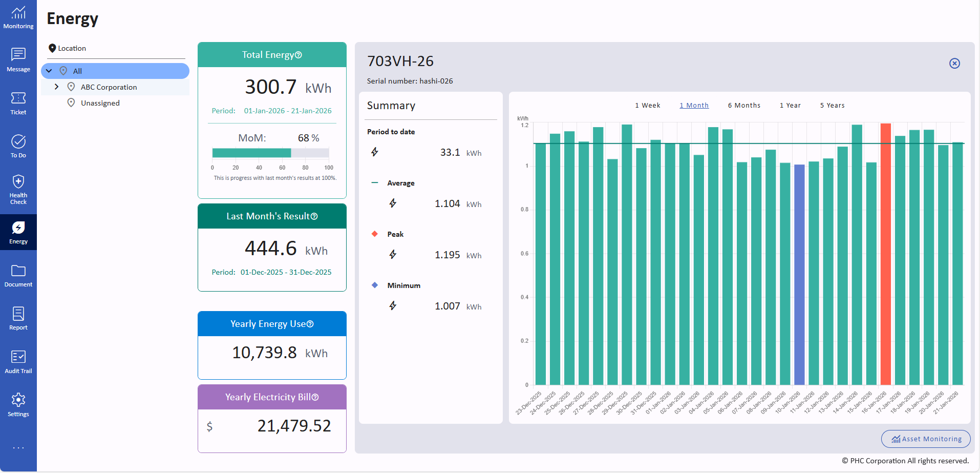The height and width of the screenshot is (473, 980).
Task: Click the Total Energy help icon
Action: coord(299,55)
